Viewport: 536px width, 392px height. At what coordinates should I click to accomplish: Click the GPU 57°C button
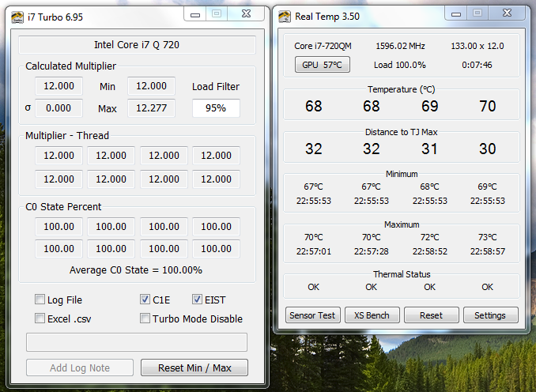coord(323,65)
